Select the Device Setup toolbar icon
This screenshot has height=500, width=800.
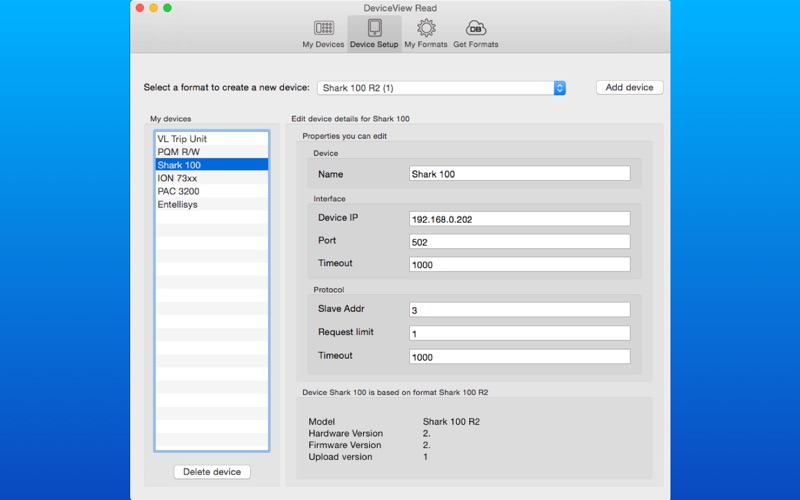(x=374, y=32)
